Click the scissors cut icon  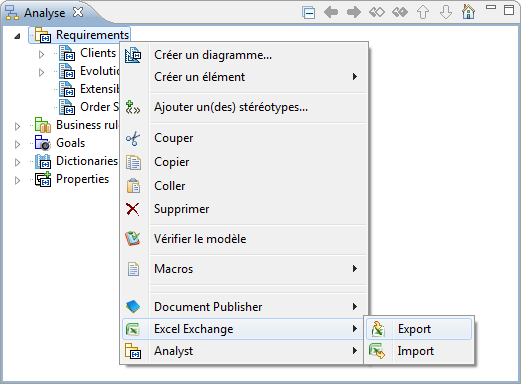[x=133, y=138]
